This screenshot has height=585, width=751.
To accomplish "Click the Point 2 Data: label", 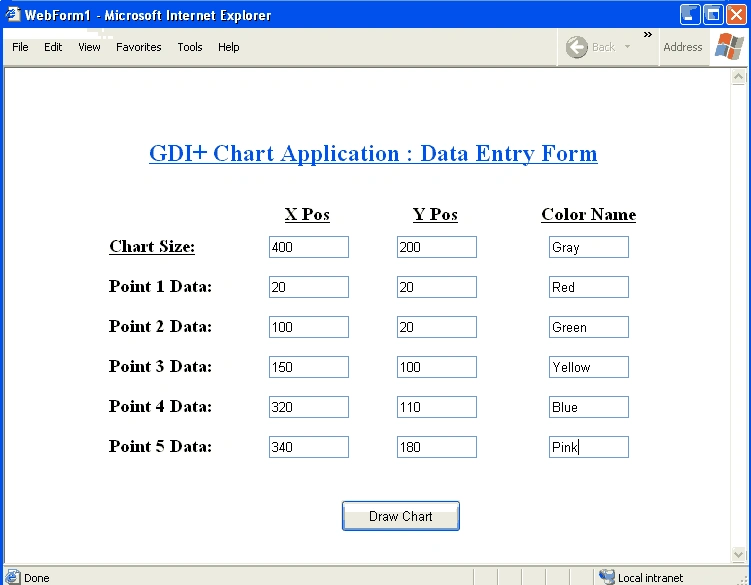I will (160, 326).
